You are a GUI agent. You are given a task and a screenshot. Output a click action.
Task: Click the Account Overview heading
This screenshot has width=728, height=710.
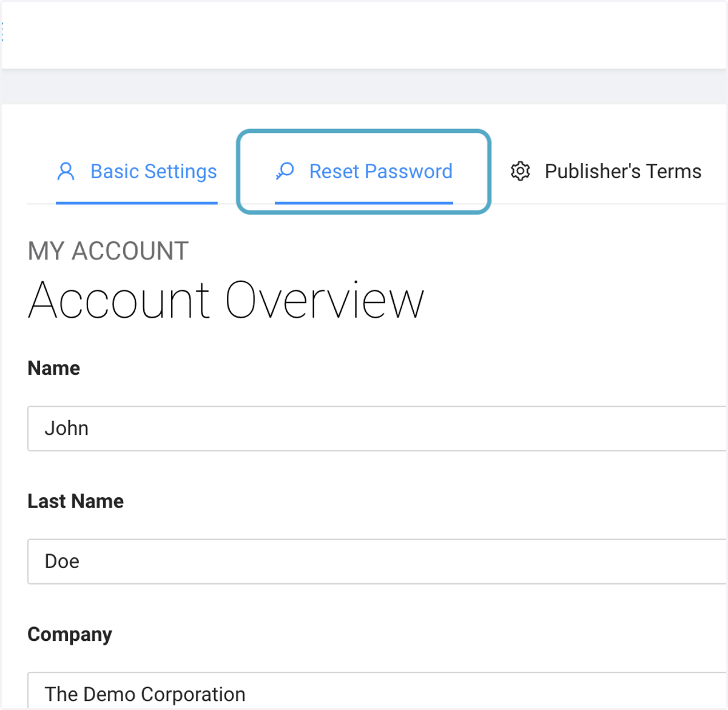coord(226,300)
